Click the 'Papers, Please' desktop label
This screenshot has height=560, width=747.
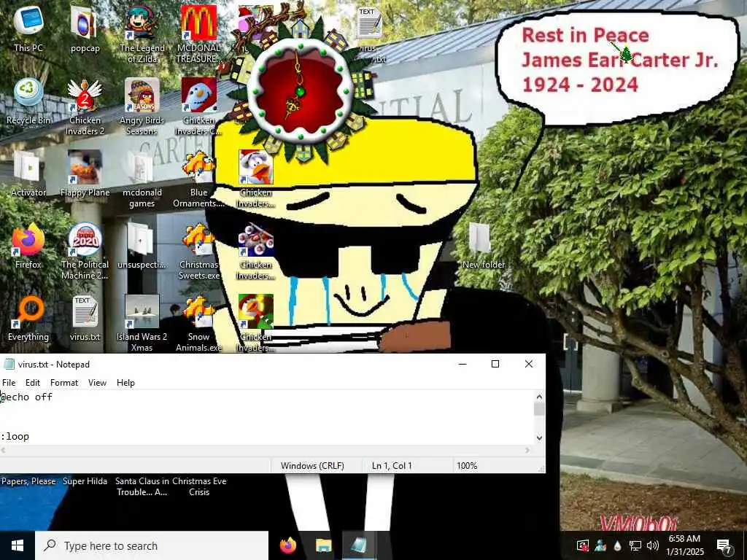28,481
